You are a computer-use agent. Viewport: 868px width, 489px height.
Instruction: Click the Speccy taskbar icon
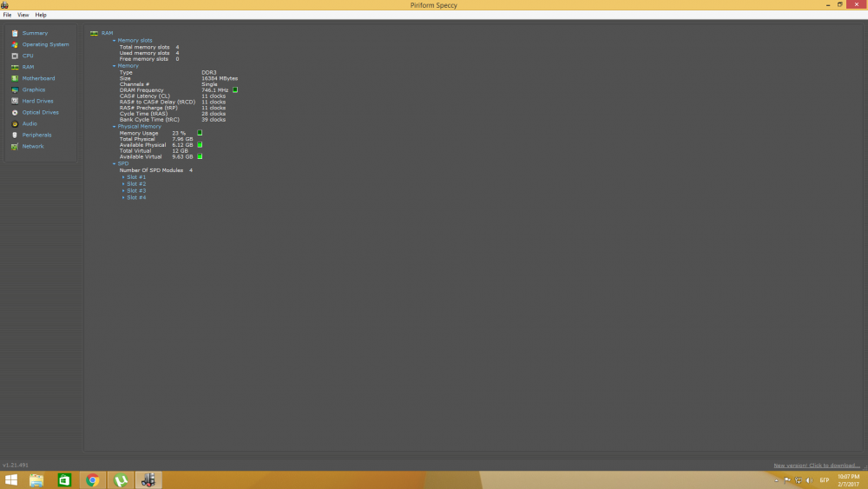(148, 479)
